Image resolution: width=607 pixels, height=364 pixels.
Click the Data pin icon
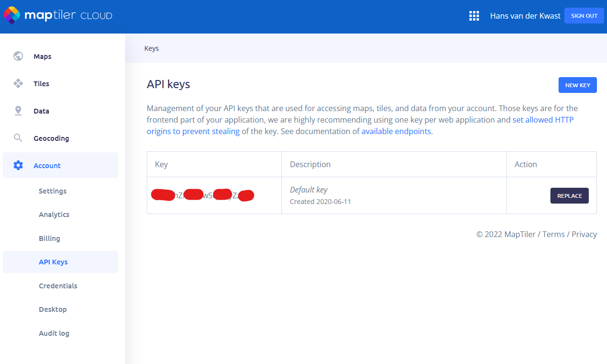pos(18,111)
